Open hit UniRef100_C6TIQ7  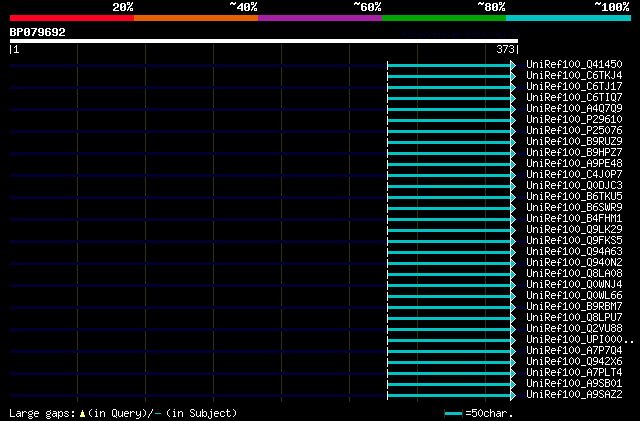click(x=574, y=97)
